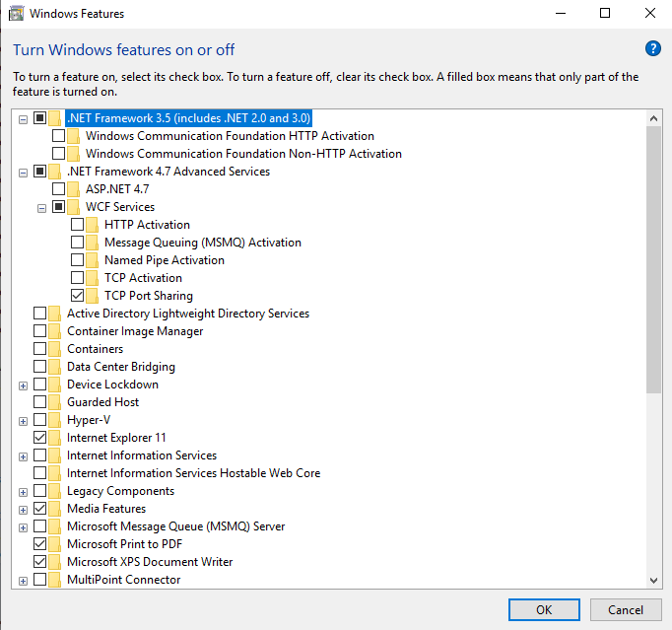Screen dimensions: 672x630
Task: Click folder icon next to ASP.NET 4.7
Action: point(73,189)
